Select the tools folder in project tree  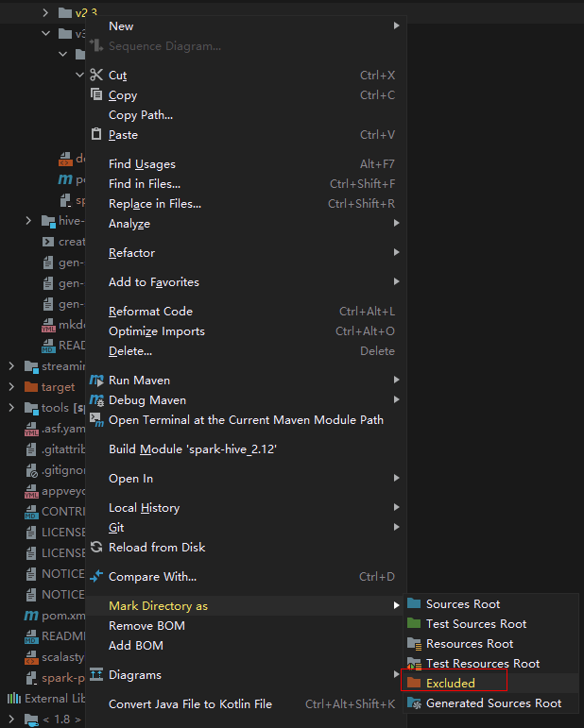(x=54, y=408)
